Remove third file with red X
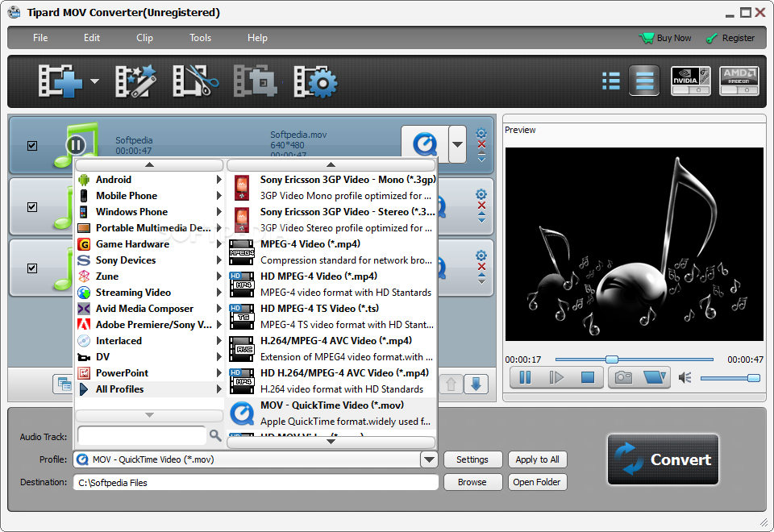 (x=482, y=267)
